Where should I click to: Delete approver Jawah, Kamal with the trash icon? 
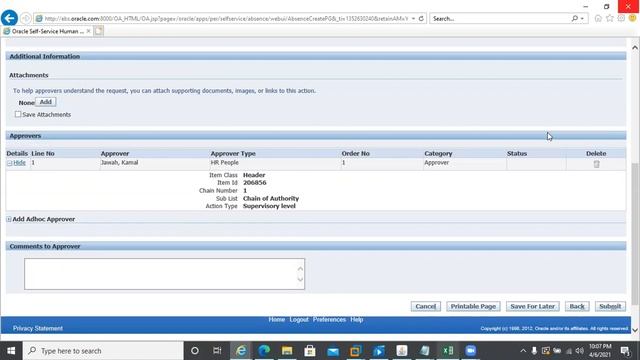point(596,164)
